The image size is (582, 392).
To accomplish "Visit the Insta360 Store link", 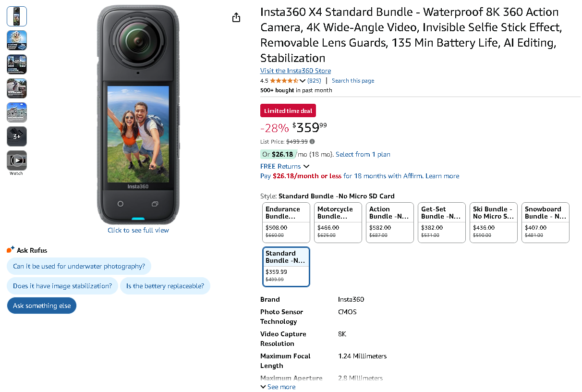I will click(295, 71).
